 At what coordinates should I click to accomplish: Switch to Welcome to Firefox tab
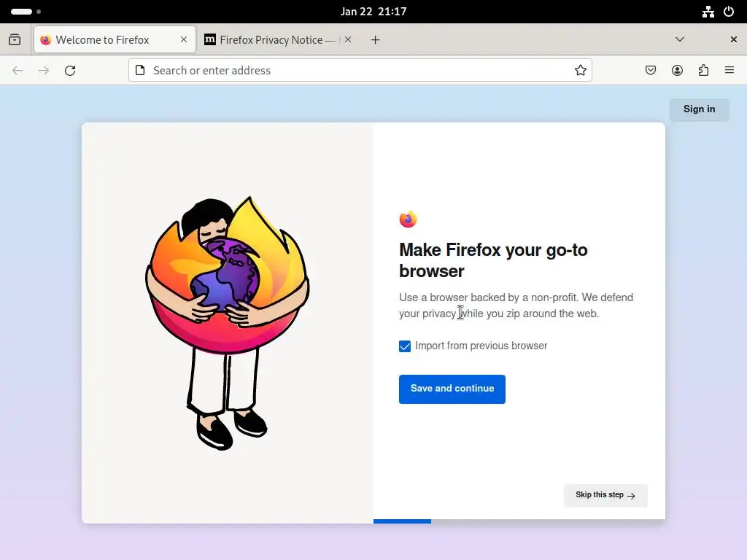[115, 39]
